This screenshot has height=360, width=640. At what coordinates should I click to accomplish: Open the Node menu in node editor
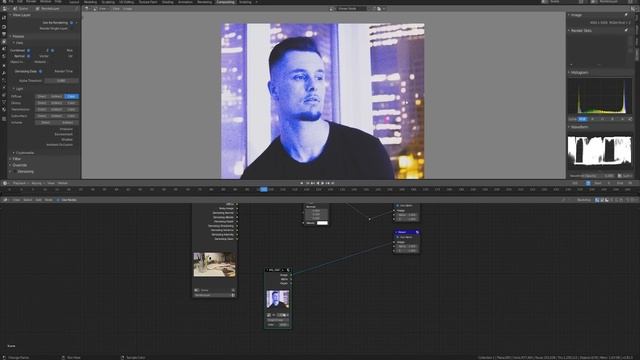[48, 200]
